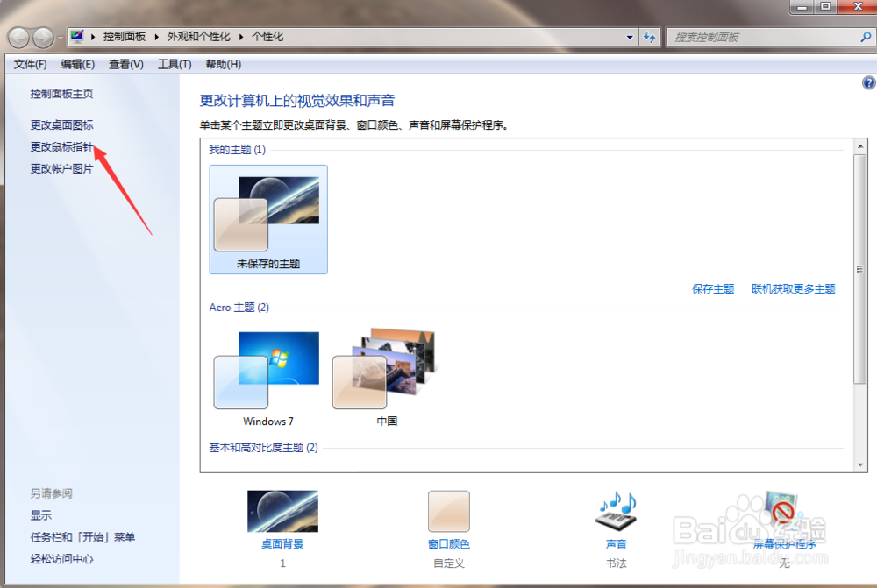Click the search magnifier icon
877x588 pixels.
tap(866, 38)
